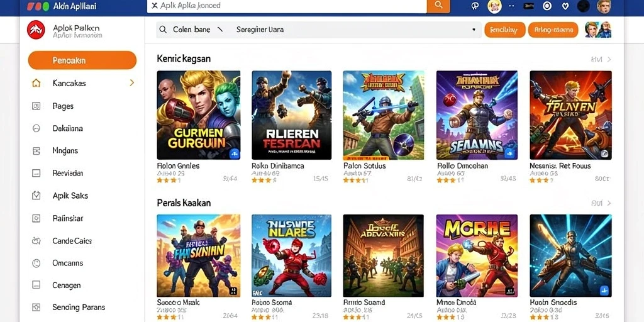Select Kancakas in the sidebar
Viewport: 644px width, 322px height.
tap(69, 83)
